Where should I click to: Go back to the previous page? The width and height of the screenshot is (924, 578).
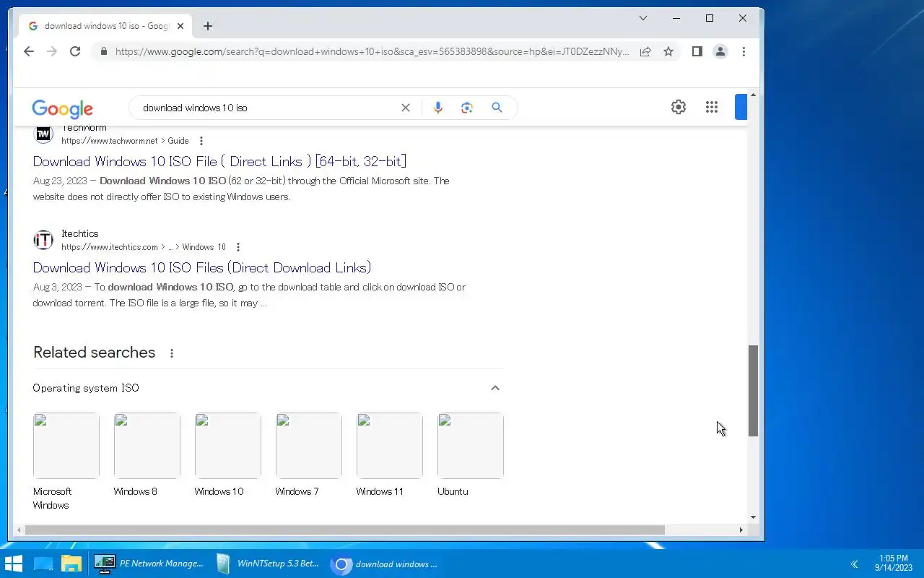pyautogui.click(x=29, y=51)
